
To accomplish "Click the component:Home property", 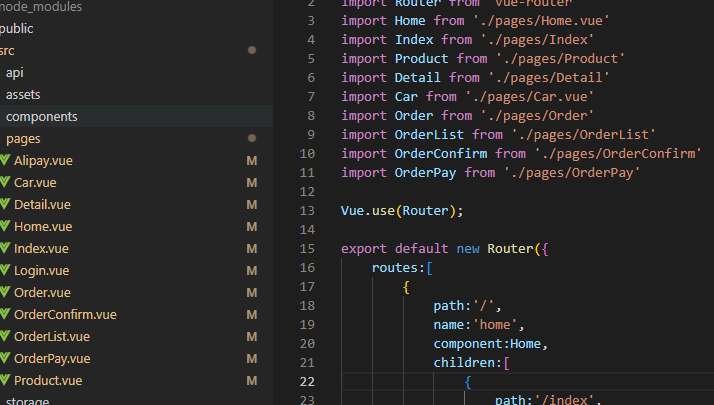I will tap(491, 344).
